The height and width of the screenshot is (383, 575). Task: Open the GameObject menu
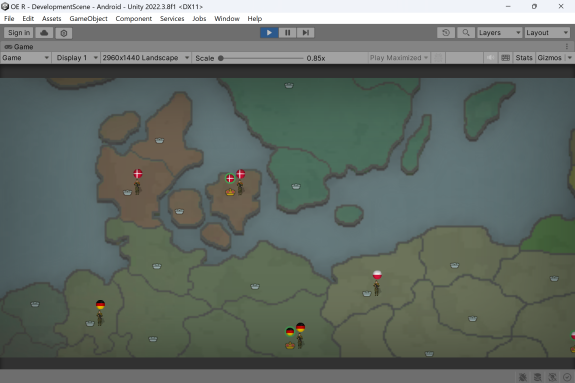pos(88,19)
